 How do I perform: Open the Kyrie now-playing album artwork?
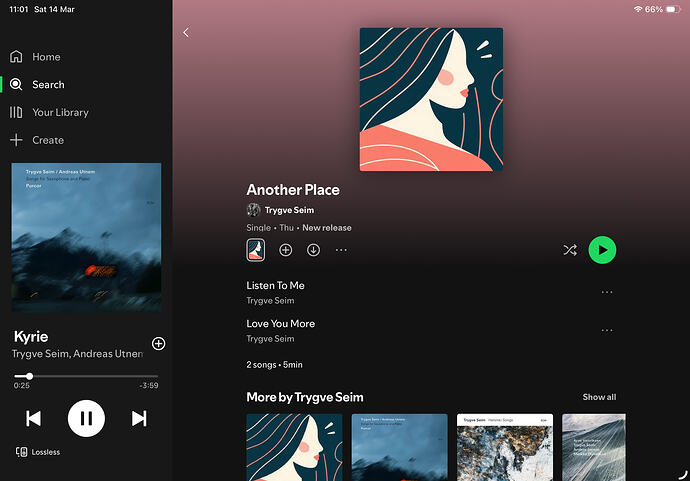click(x=86, y=237)
